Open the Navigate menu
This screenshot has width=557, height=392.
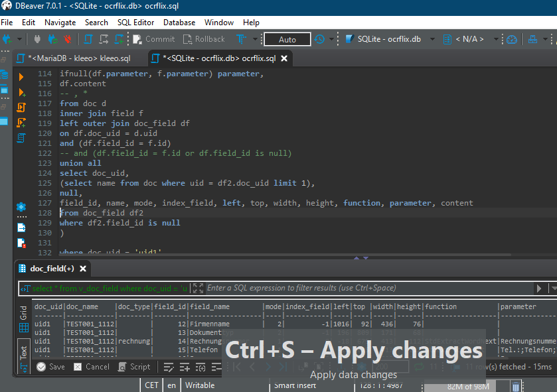pyautogui.click(x=60, y=23)
